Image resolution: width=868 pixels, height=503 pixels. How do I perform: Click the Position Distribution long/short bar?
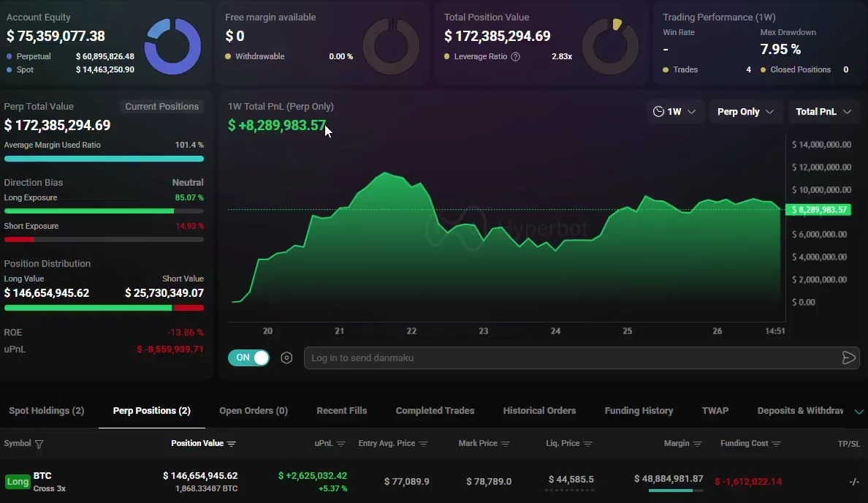[x=104, y=308]
